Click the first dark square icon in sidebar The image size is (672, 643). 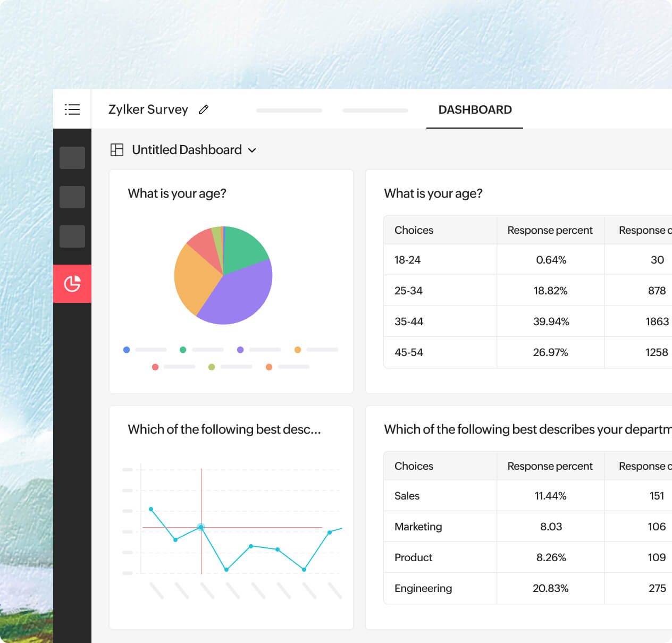72,157
